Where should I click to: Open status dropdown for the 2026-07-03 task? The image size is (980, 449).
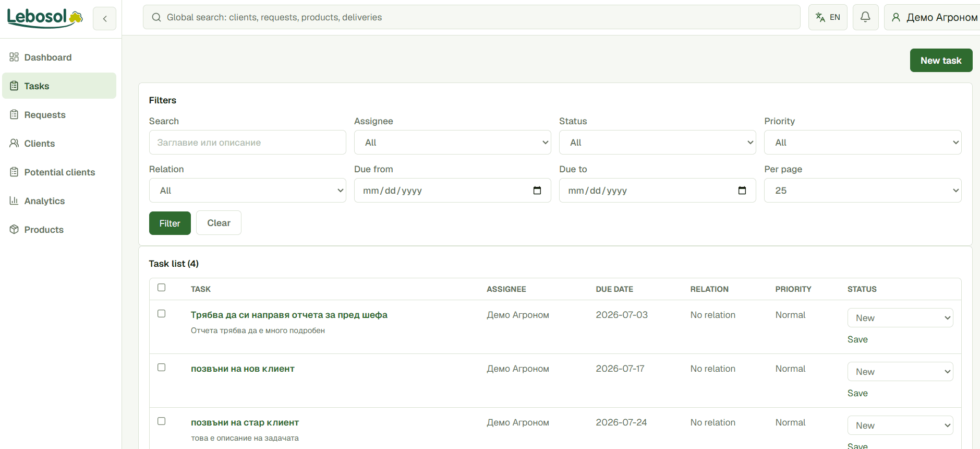click(900, 318)
